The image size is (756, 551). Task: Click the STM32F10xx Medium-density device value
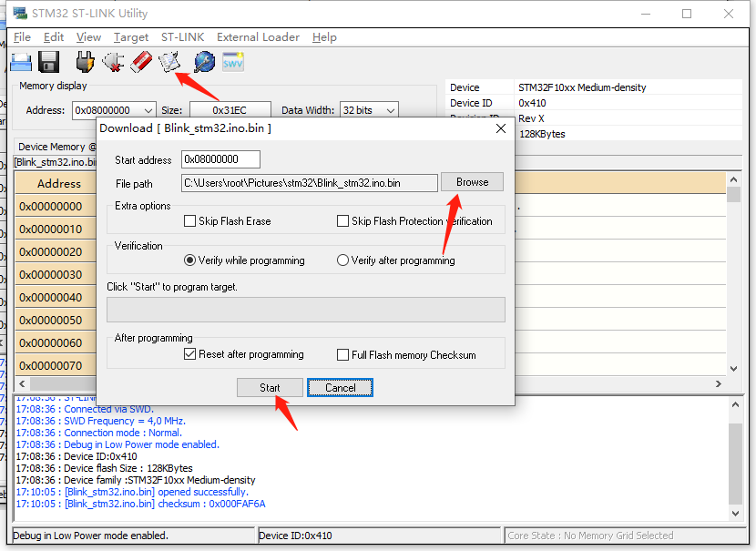tap(582, 87)
